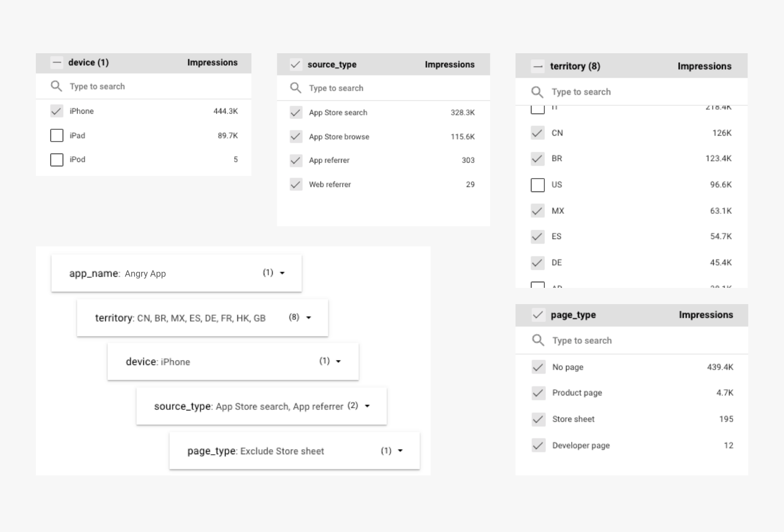
Task: Uncheck the Developer page checkbox
Action: [x=538, y=445]
